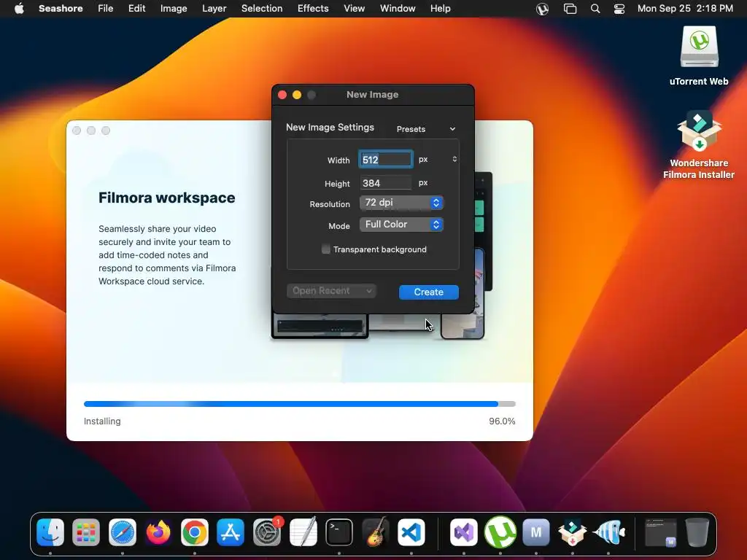Screen dimensions: 747x560
Task: Click the Stage Manager menu bar icon
Action: [570, 9]
